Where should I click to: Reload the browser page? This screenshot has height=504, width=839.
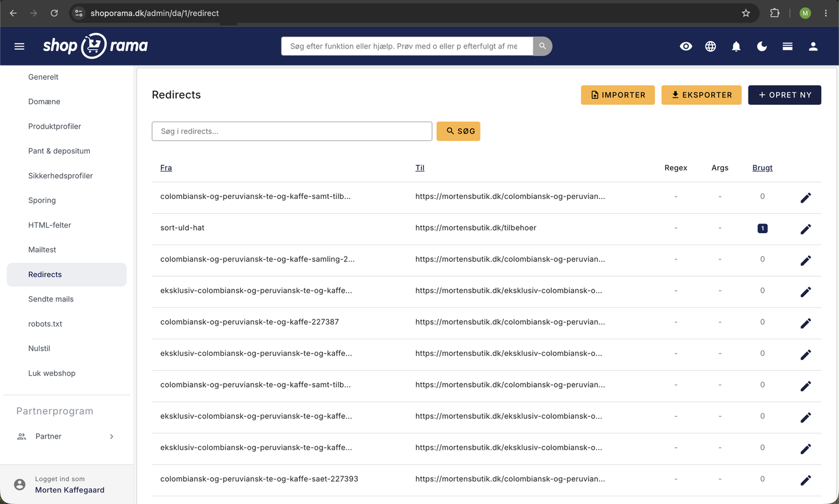(55, 13)
